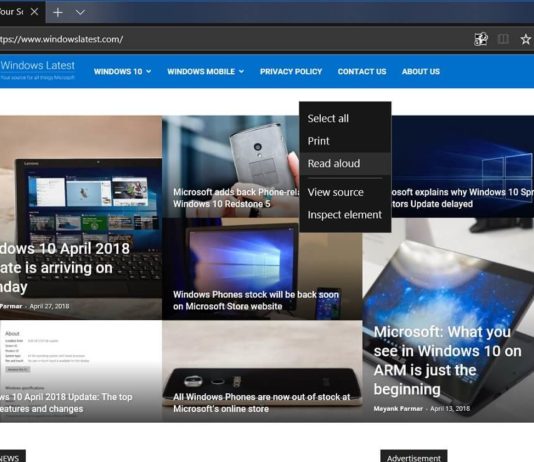Open the Windows 10 on ARM article
Viewport: 534px width, 462px height.
click(447, 361)
